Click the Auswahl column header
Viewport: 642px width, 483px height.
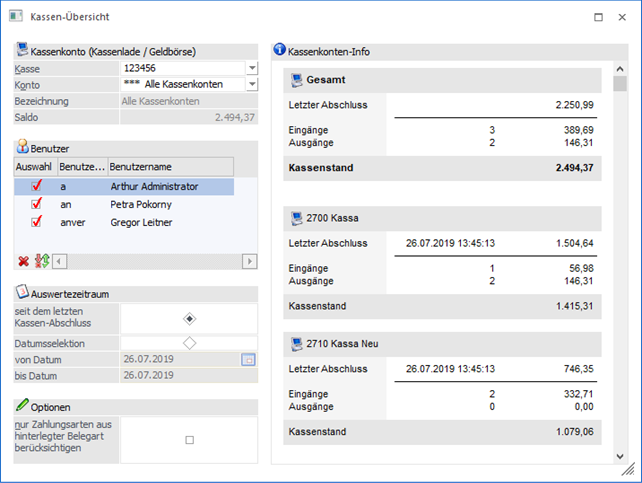[35, 166]
